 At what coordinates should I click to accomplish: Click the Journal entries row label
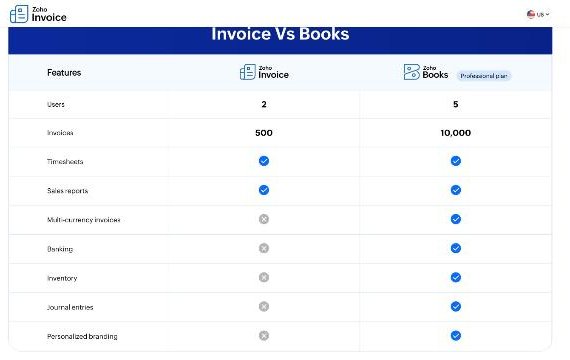(x=70, y=307)
